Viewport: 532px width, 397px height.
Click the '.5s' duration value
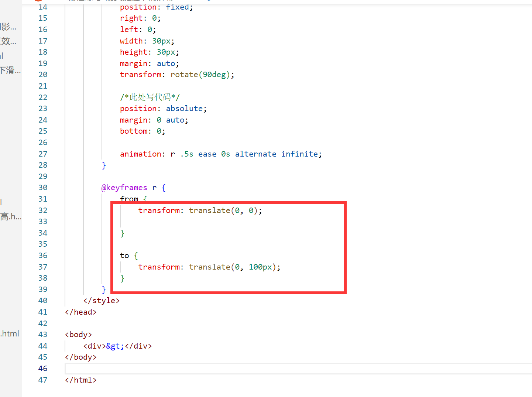(187, 154)
